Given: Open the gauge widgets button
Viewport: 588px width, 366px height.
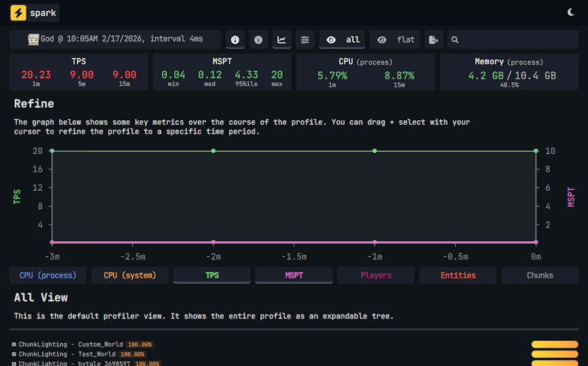Looking at the screenshot, I should [235, 39].
